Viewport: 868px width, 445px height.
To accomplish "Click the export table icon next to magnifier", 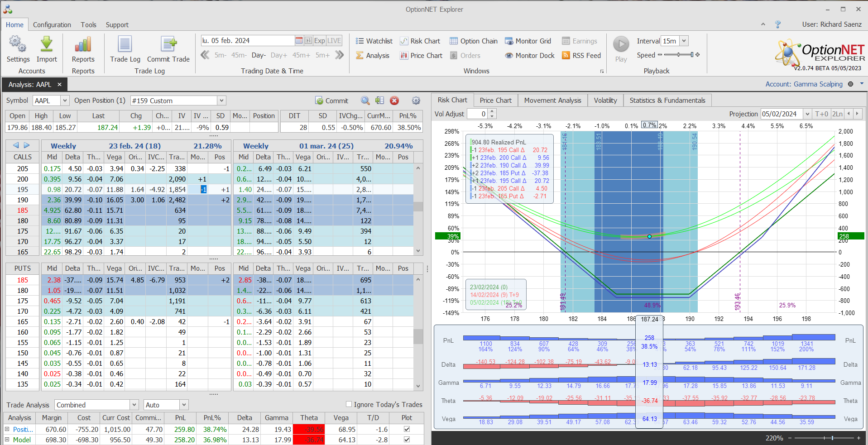I will coord(379,100).
